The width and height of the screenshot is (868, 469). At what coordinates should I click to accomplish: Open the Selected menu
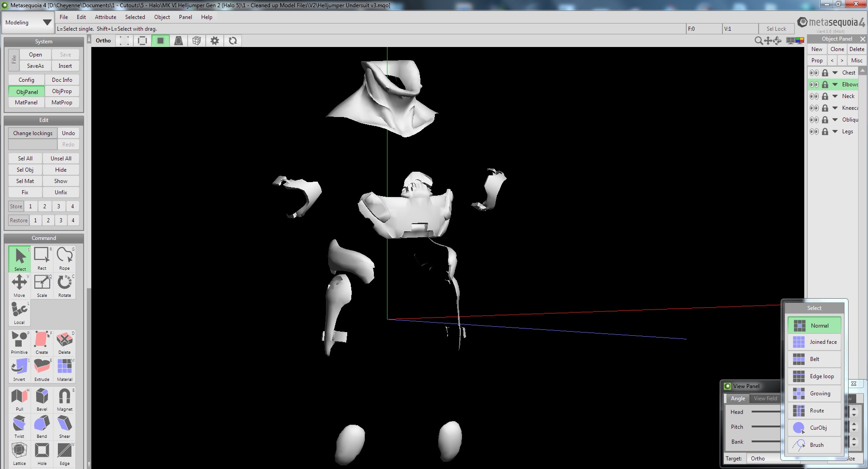[x=135, y=17]
